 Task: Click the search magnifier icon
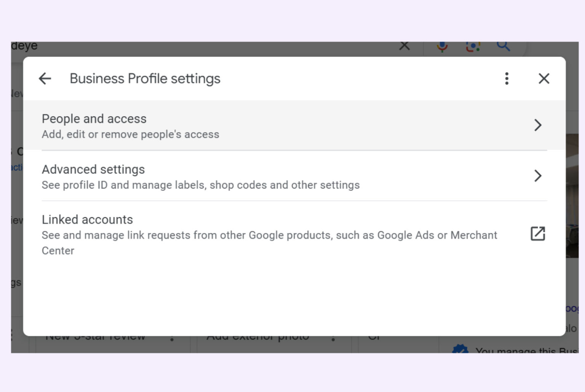click(x=503, y=45)
